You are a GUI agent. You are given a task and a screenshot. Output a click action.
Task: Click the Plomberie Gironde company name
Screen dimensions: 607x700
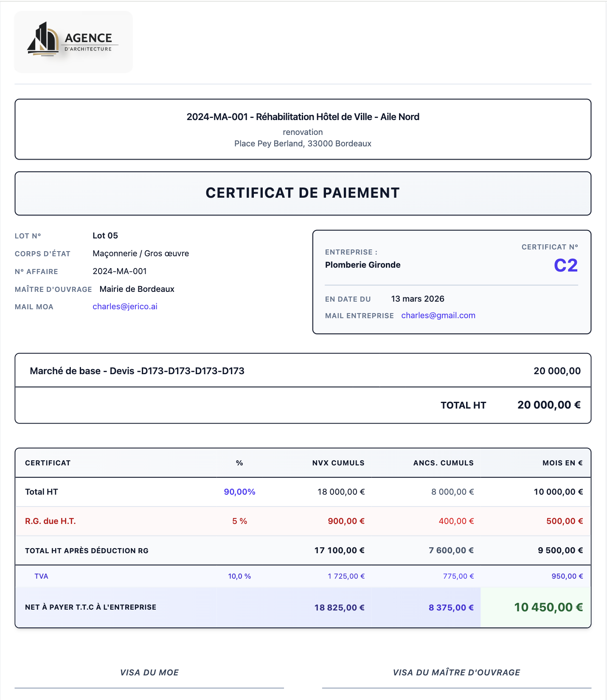tap(363, 265)
